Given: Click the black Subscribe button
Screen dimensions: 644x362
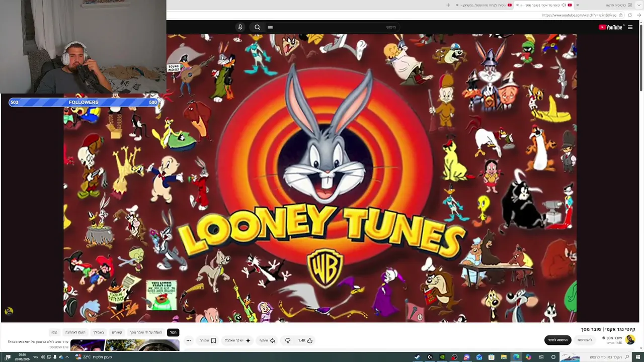Looking at the screenshot, I should 557,340.
